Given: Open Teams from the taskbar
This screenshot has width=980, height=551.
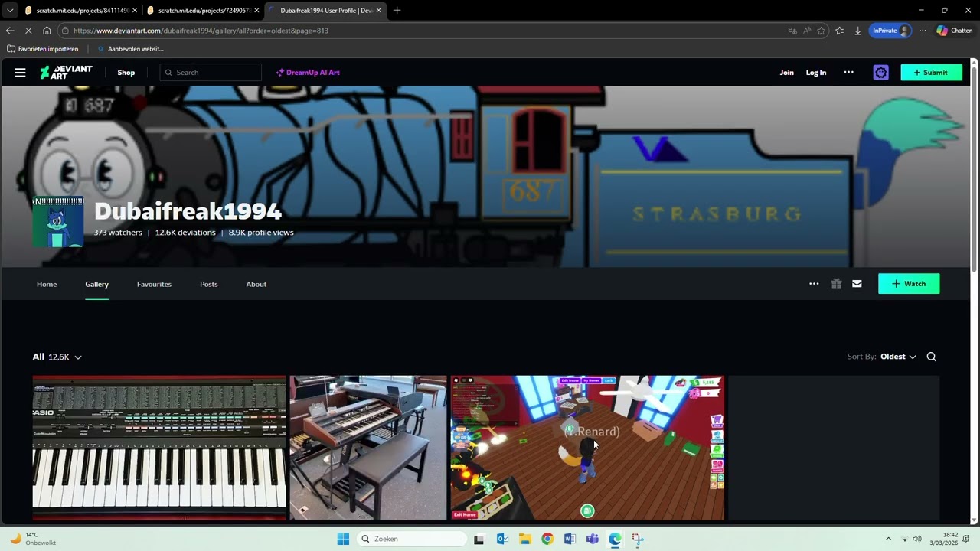Looking at the screenshot, I should [x=593, y=539].
